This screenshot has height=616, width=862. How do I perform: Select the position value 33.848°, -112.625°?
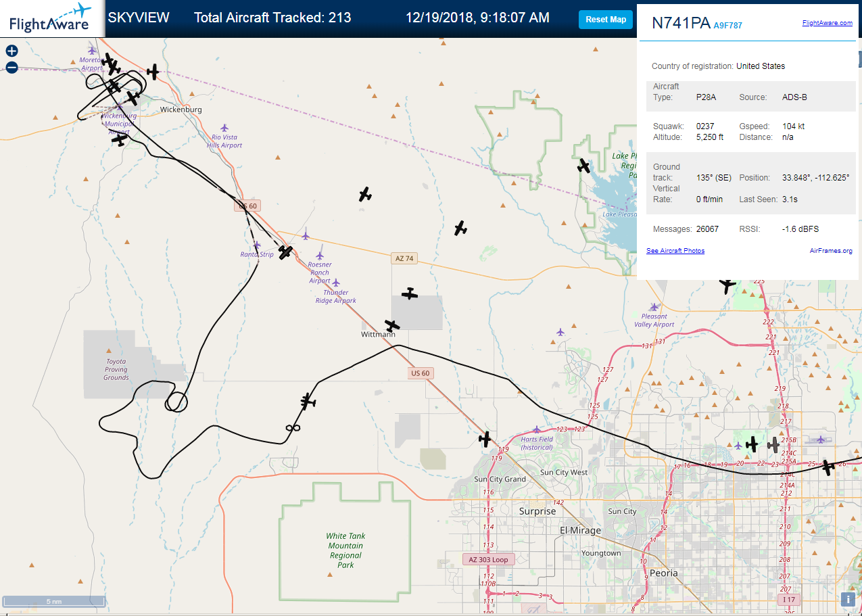point(816,178)
